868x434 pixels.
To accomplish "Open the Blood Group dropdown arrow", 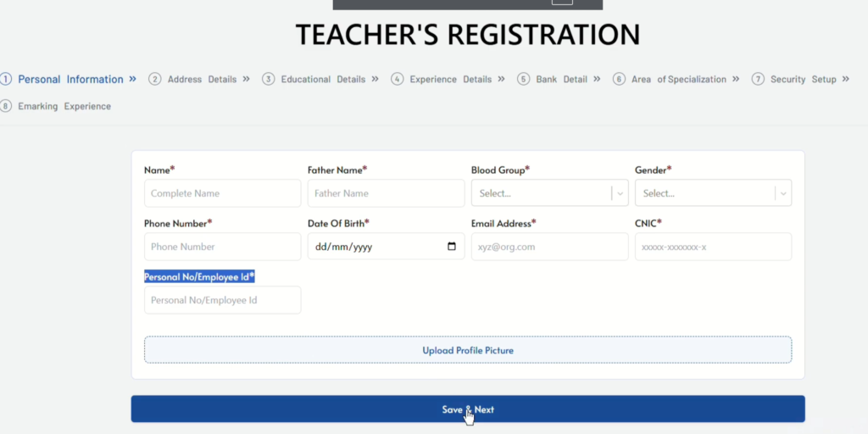I will [620, 193].
